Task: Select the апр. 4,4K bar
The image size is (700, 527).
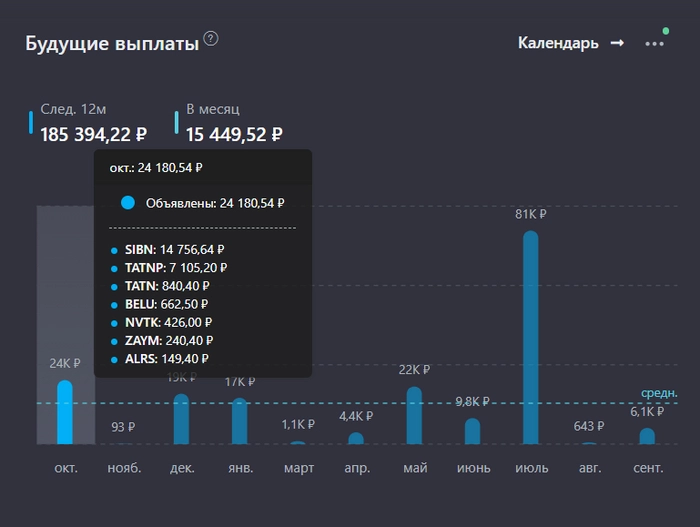Action: click(x=356, y=438)
